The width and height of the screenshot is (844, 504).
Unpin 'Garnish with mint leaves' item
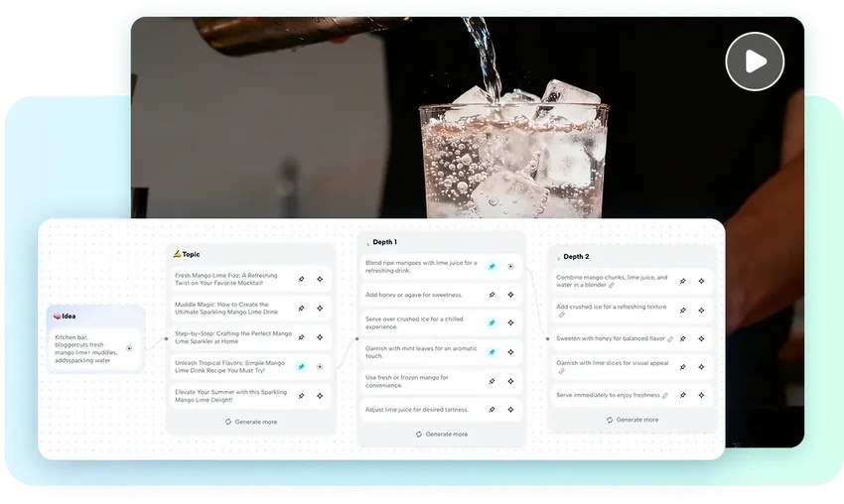point(492,351)
